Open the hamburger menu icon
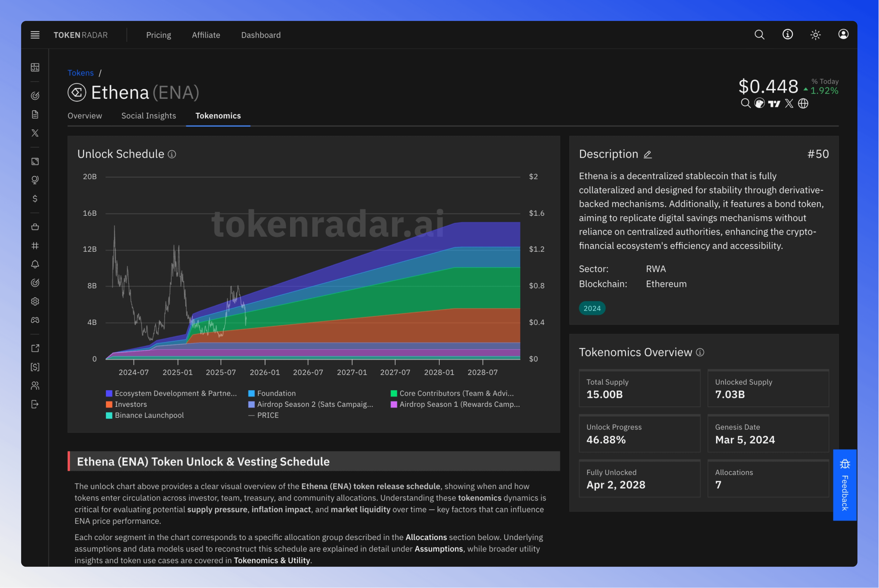 (x=35, y=35)
